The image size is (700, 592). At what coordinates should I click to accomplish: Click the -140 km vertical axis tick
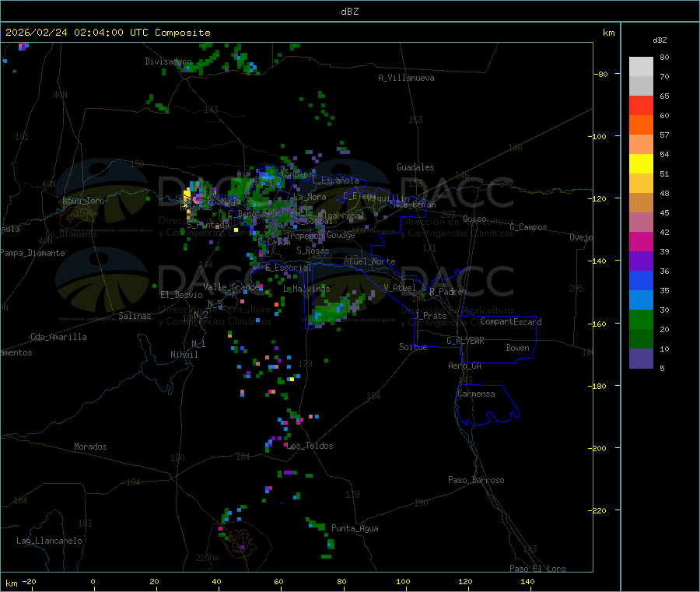tap(599, 261)
